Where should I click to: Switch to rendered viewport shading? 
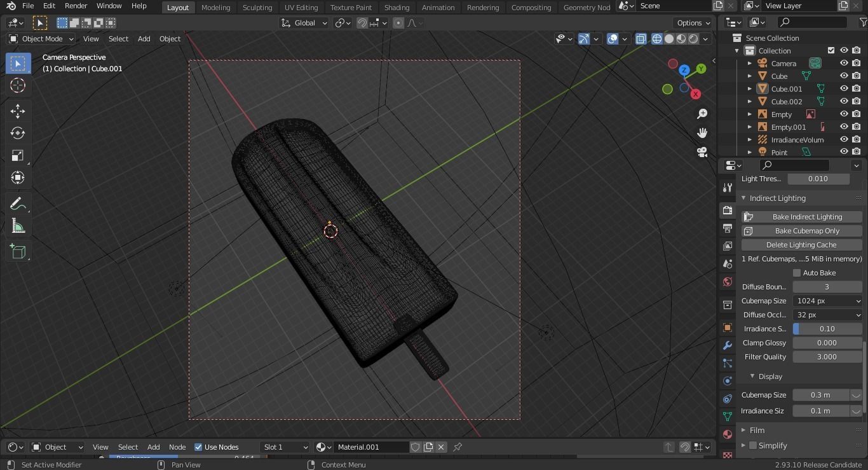(693, 39)
